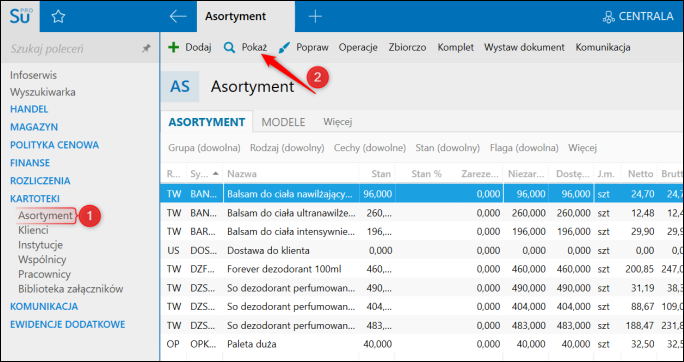Expand the MAGAZYN section

point(34,127)
